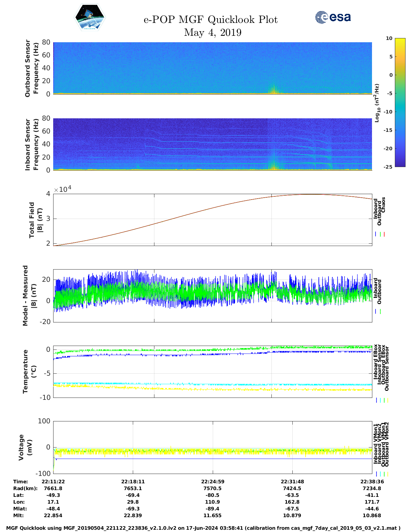Click the Inboard Sensor spectrogram panel
411x532 pixels.
click(x=212, y=144)
